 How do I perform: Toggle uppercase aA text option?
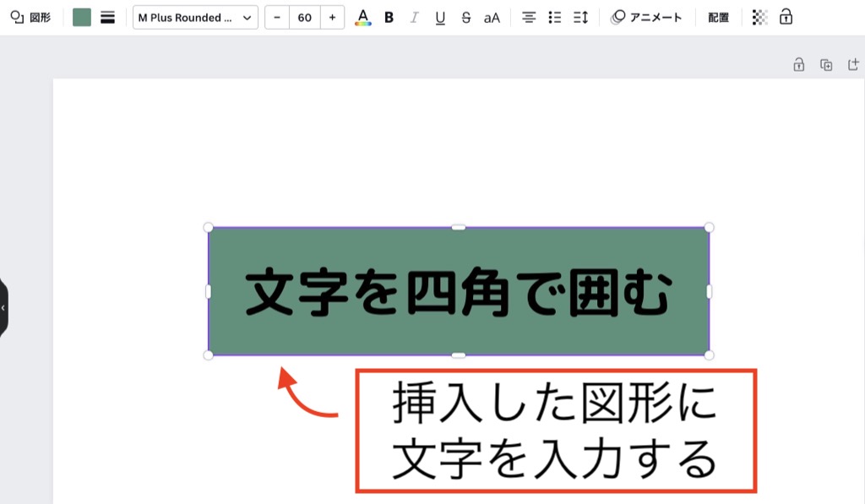tap(492, 19)
